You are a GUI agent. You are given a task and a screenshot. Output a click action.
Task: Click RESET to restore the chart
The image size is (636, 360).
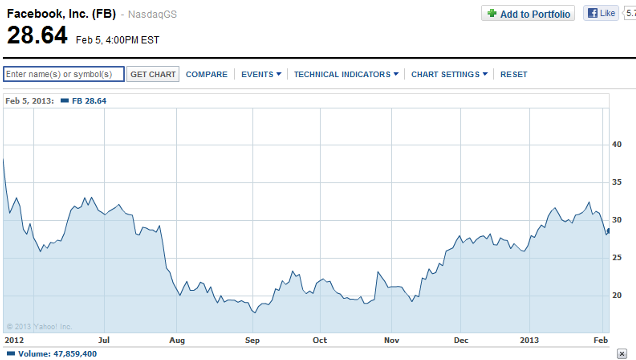[x=514, y=74]
